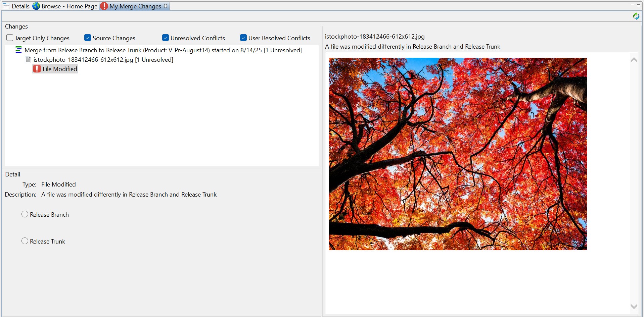Screen dimensions: 644x317
Task: Open the Browse - Home Page tab
Action: tap(69, 6)
